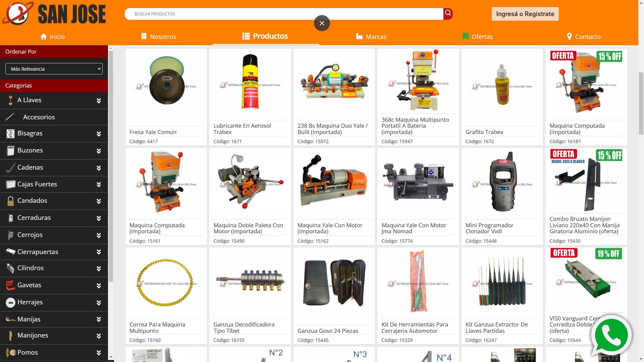Screen dimensions: 644x362
Task: Expand the Herrajes category chevron
Action: [x=99, y=303]
